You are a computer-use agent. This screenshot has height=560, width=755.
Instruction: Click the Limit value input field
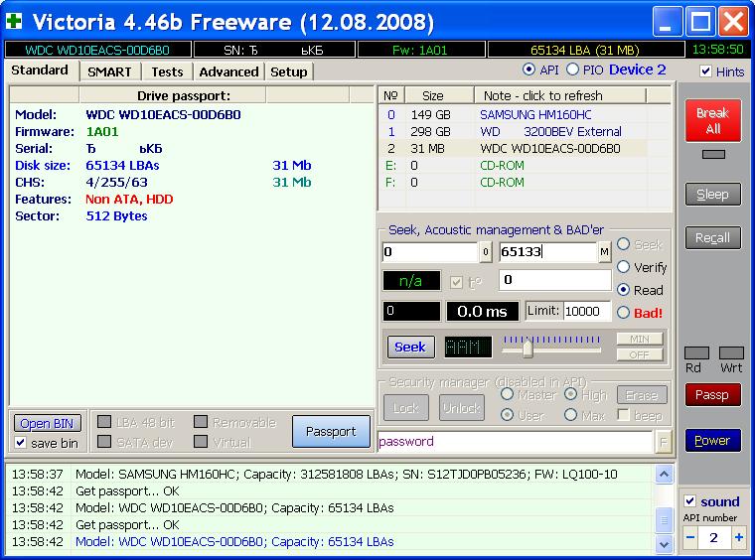[587, 312]
